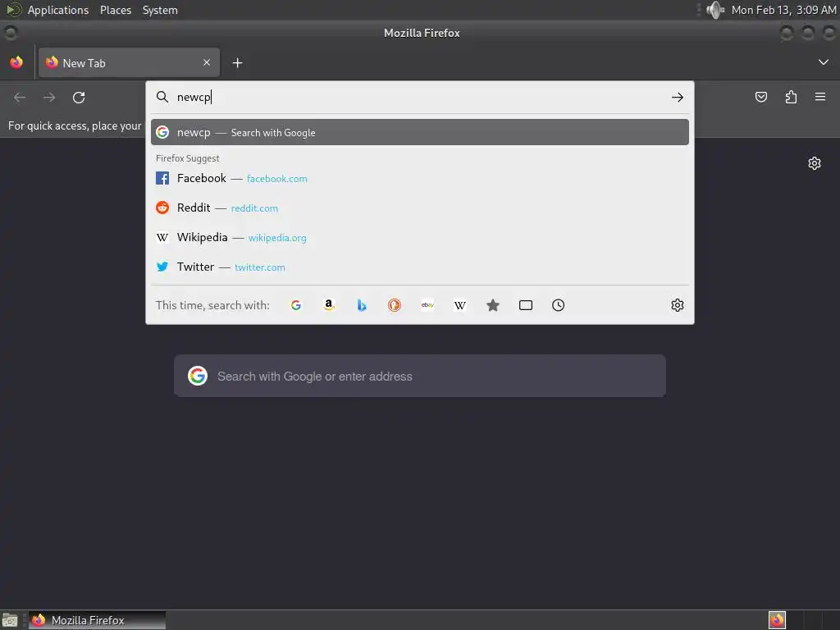Image resolution: width=840 pixels, height=630 pixels.
Task: Open the Extensions puzzle icon
Action: [x=791, y=97]
